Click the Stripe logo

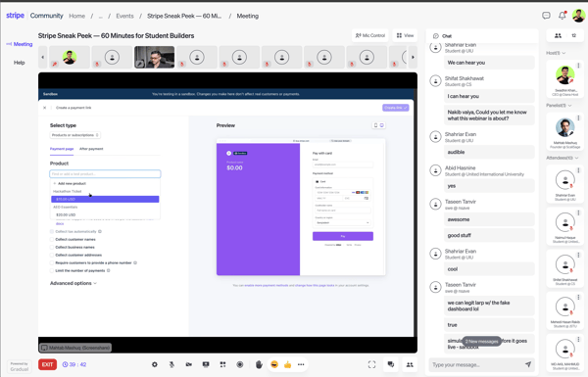pos(15,16)
